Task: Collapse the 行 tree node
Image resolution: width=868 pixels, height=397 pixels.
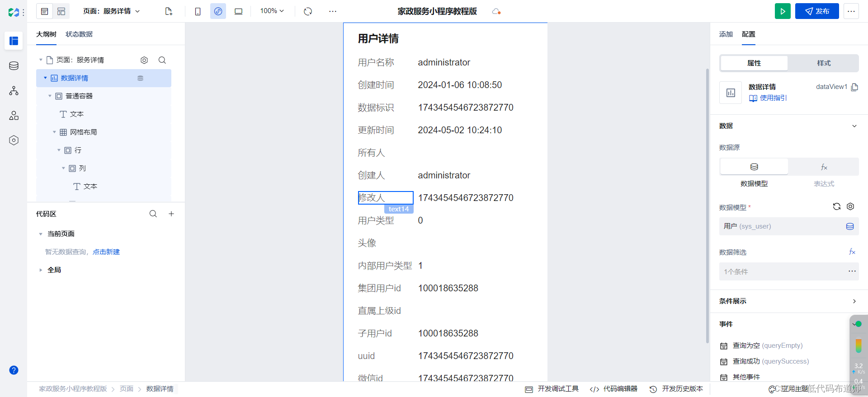Action: [x=59, y=150]
